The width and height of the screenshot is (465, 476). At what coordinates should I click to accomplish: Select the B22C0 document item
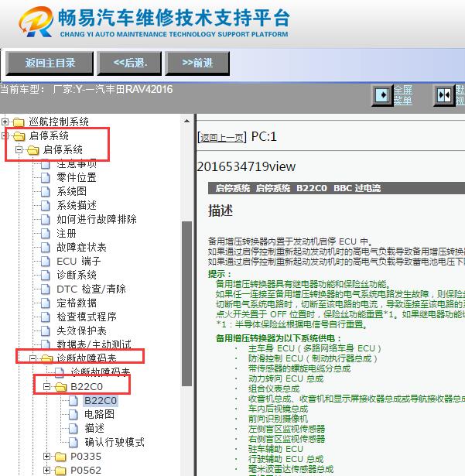101,401
